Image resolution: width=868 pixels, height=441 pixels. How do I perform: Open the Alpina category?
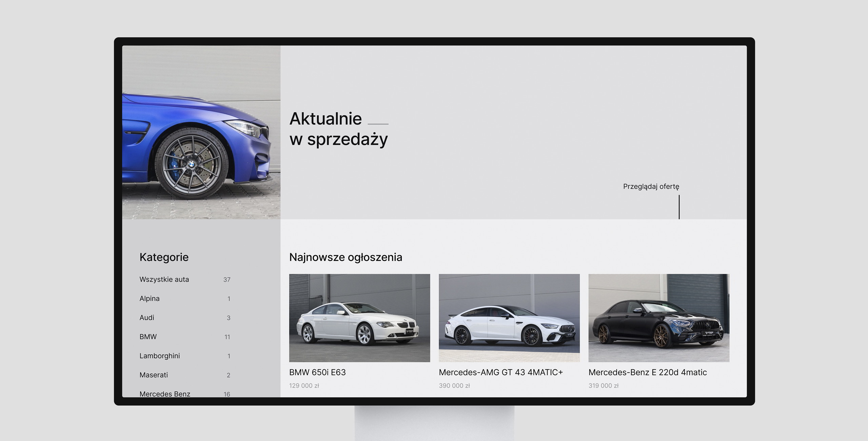click(150, 299)
